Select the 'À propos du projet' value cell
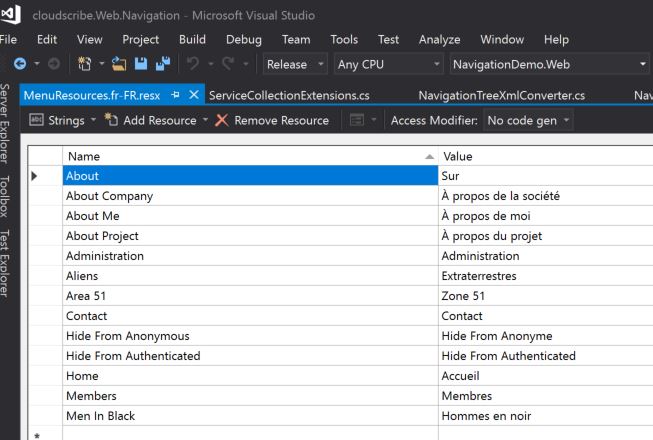The height and width of the screenshot is (440, 653). (x=546, y=236)
